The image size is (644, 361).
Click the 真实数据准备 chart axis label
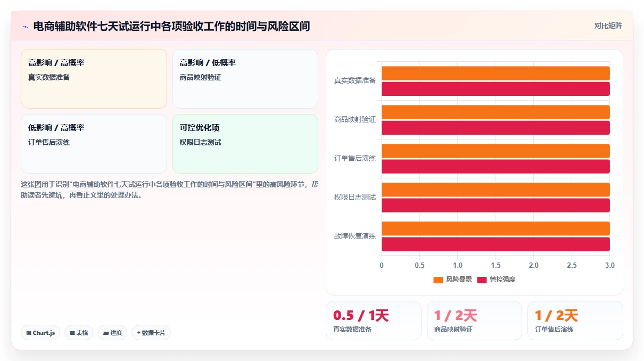click(x=354, y=81)
